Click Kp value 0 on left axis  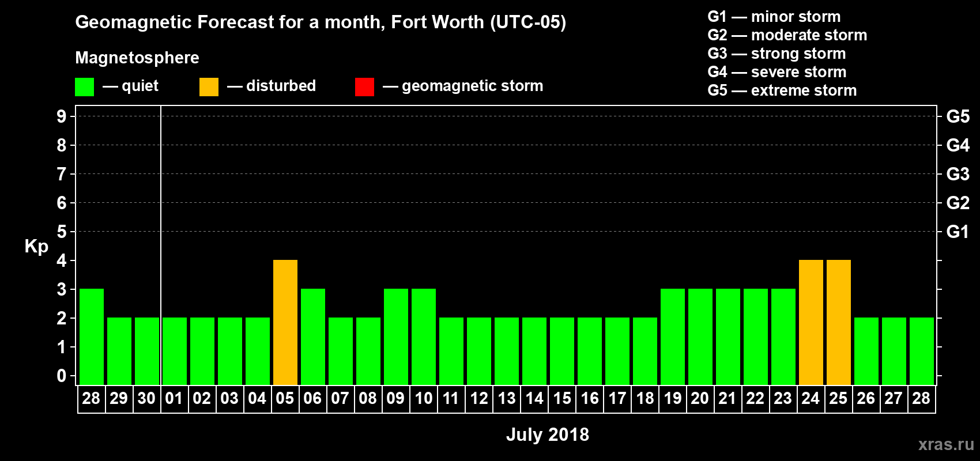point(62,376)
